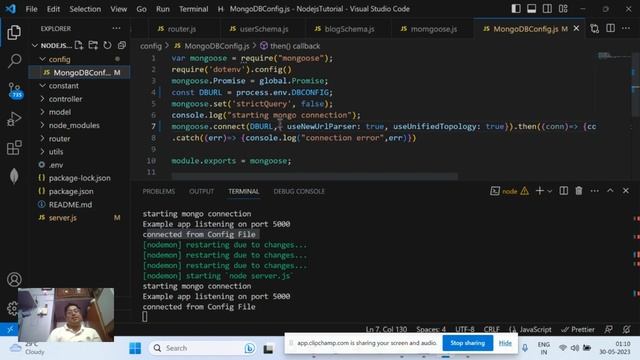Add a new terminal with plus icon

pyautogui.click(x=540, y=191)
